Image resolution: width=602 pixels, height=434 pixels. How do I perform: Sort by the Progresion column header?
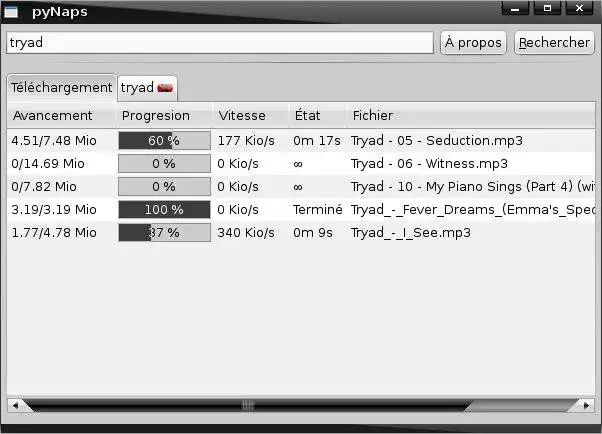tap(164, 116)
